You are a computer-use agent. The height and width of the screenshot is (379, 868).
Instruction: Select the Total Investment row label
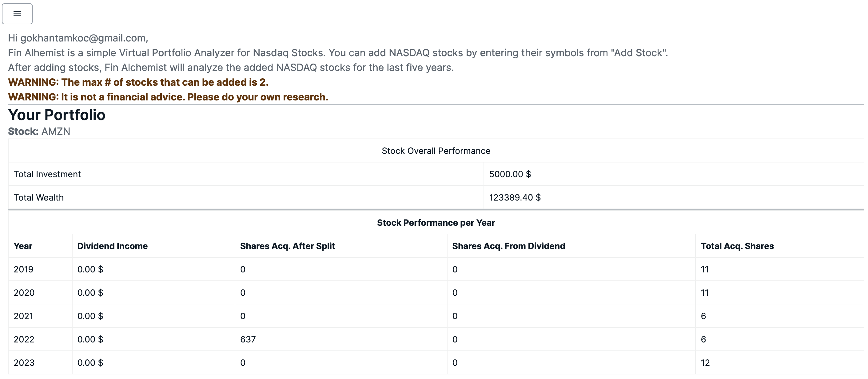(47, 174)
